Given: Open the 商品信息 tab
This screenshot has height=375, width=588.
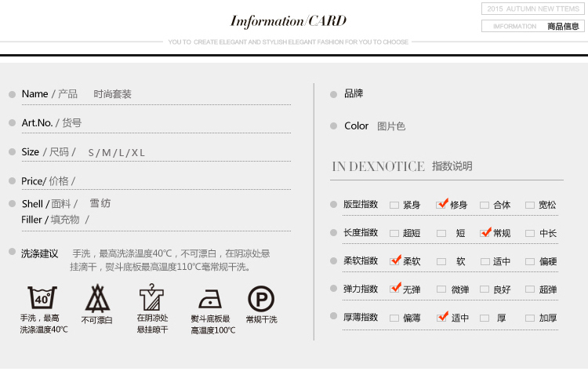Looking at the screenshot, I should (x=533, y=26).
